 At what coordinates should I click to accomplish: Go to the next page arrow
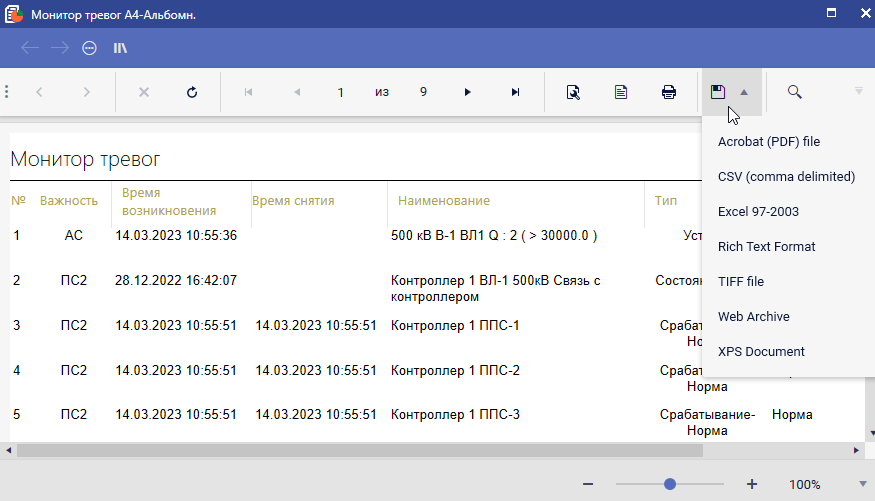click(467, 92)
